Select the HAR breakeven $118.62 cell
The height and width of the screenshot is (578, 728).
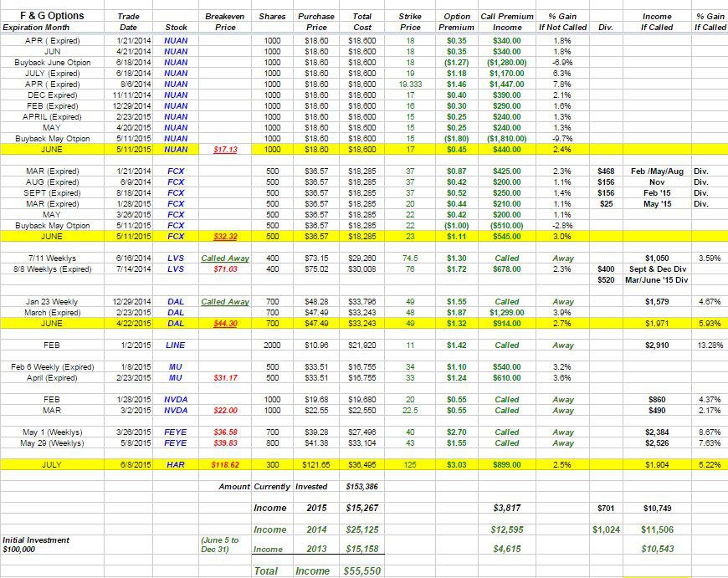pos(225,465)
